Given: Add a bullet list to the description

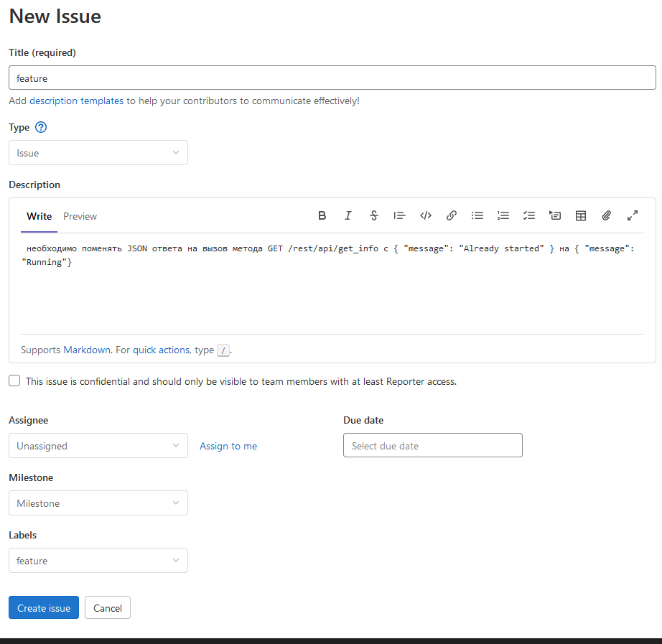Looking at the screenshot, I should point(477,215).
